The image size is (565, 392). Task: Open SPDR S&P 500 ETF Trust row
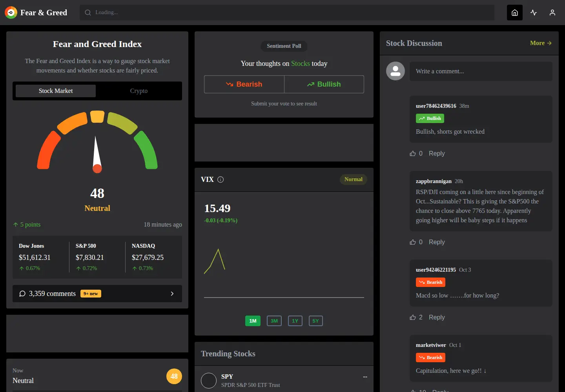pyautogui.click(x=284, y=381)
